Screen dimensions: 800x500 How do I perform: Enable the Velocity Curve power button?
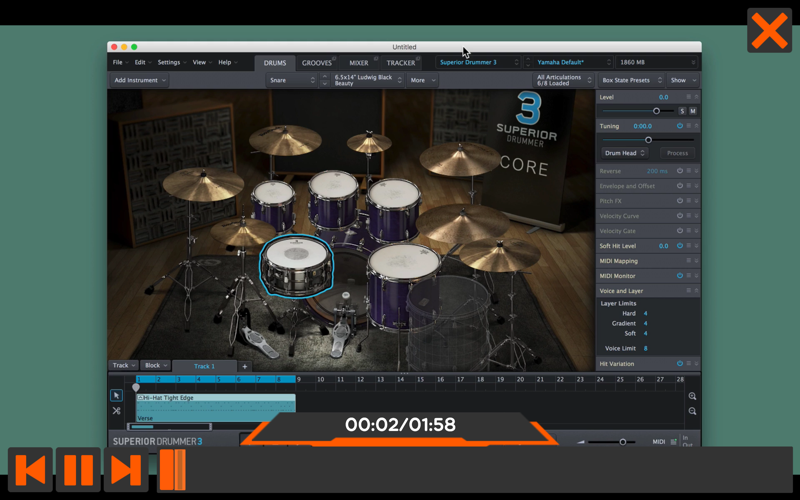pos(680,216)
